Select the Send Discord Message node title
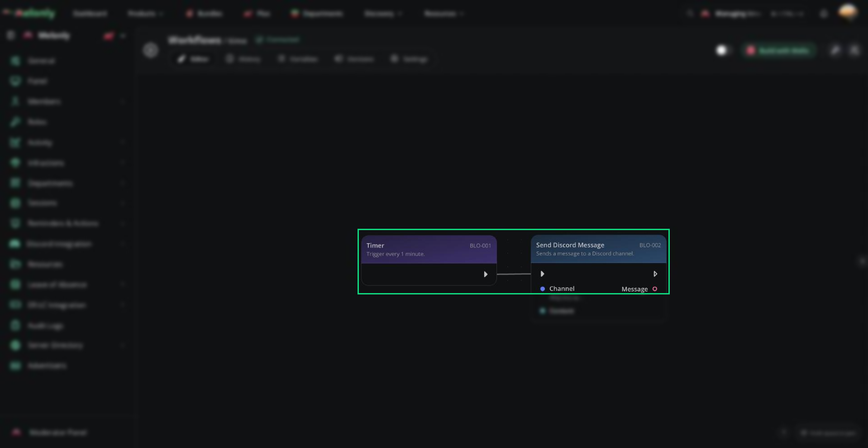The width and height of the screenshot is (868, 448). [570, 245]
